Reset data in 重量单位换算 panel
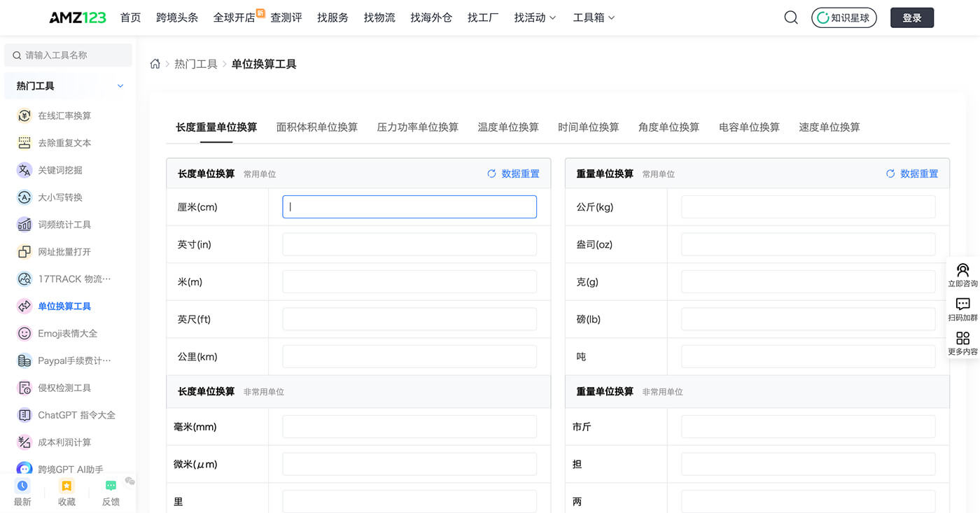The width and height of the screenshot is (980, 513). click(912, 174)
